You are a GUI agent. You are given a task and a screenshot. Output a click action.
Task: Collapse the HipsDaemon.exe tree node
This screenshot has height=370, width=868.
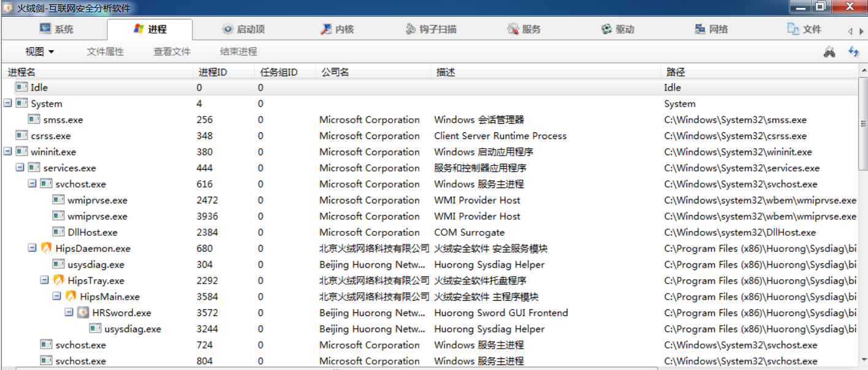32,248
